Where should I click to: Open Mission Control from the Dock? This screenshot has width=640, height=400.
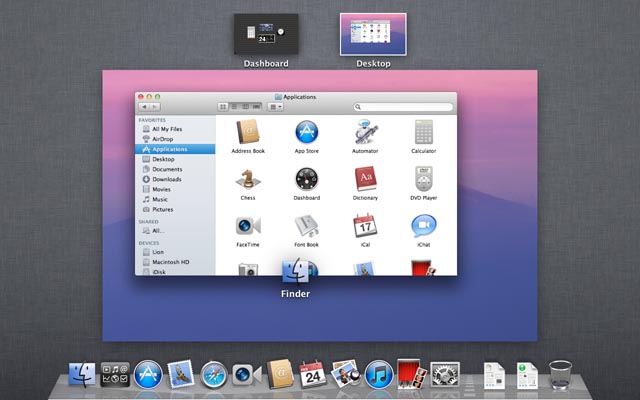(115, 374)
